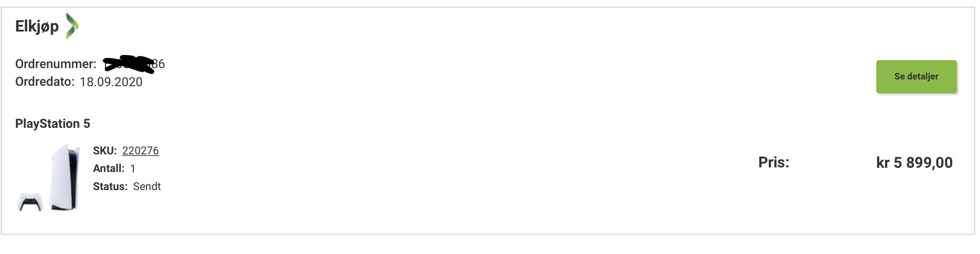Screen dimensions: 980x254
Task: Click the green Elkjøp chevron logo icon
Action: tap(72, 26)
